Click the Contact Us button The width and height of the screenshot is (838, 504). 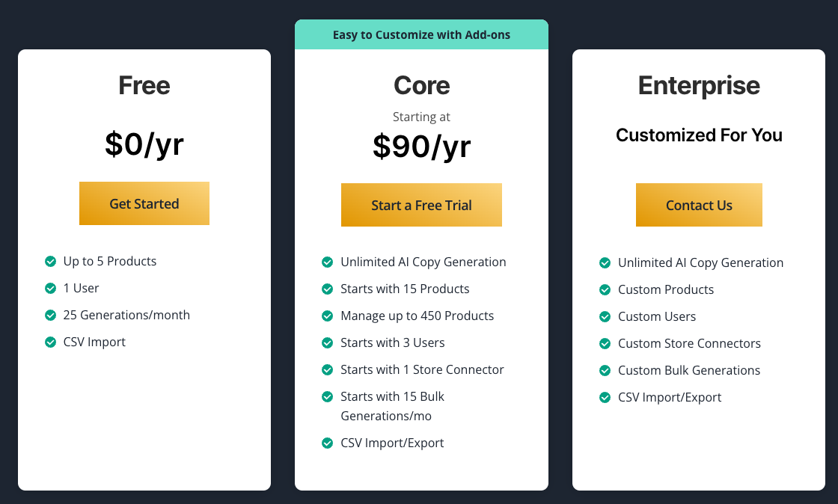tap(699, 205)
